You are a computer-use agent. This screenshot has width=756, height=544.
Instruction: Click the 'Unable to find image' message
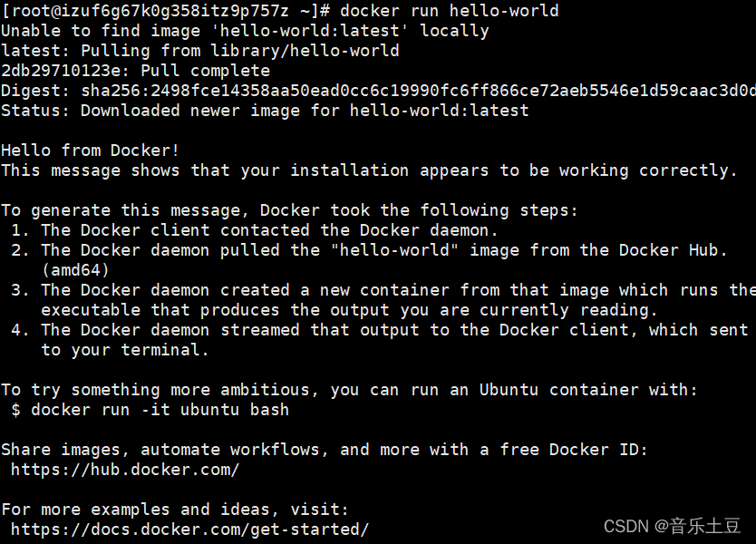pos(245,31)
